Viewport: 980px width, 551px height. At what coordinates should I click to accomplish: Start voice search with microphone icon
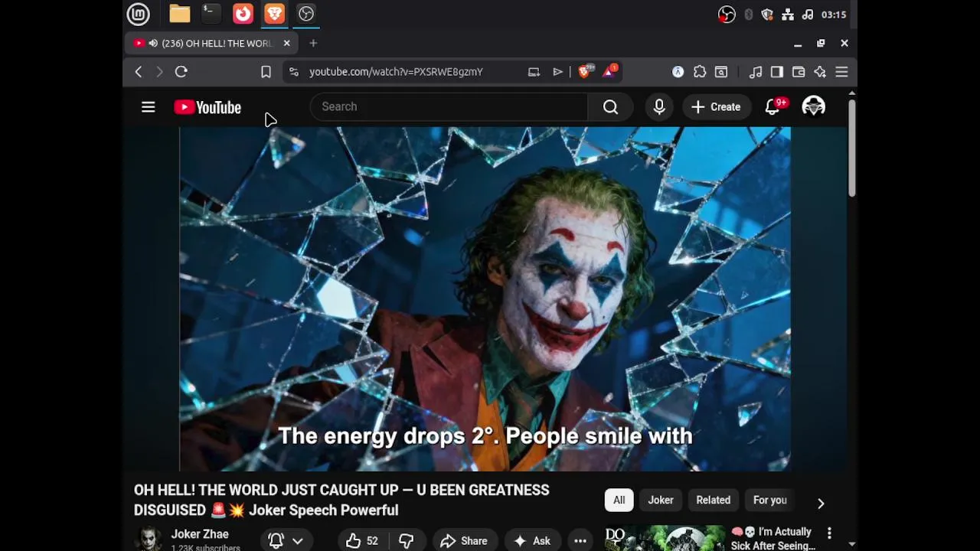[x=659, y=107]
